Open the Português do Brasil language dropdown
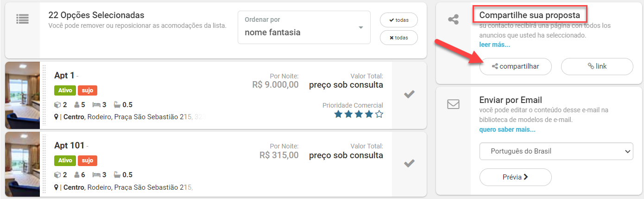 point(556,151)
